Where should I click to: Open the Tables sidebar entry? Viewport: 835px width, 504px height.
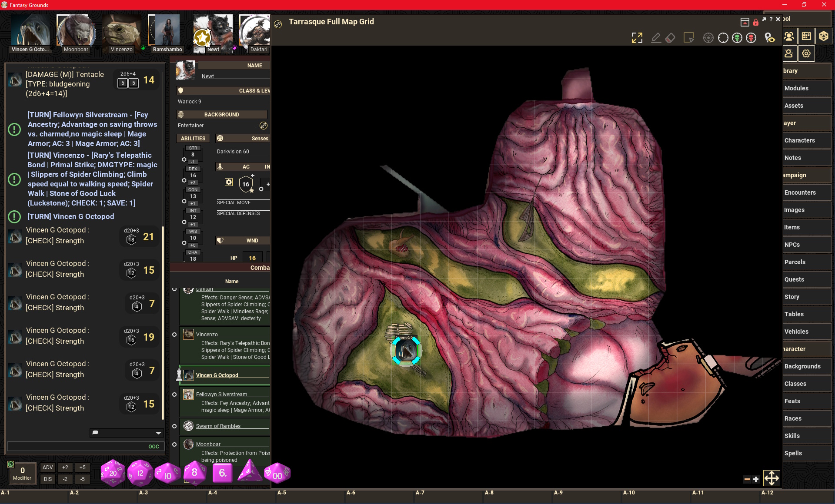(807, 314)
